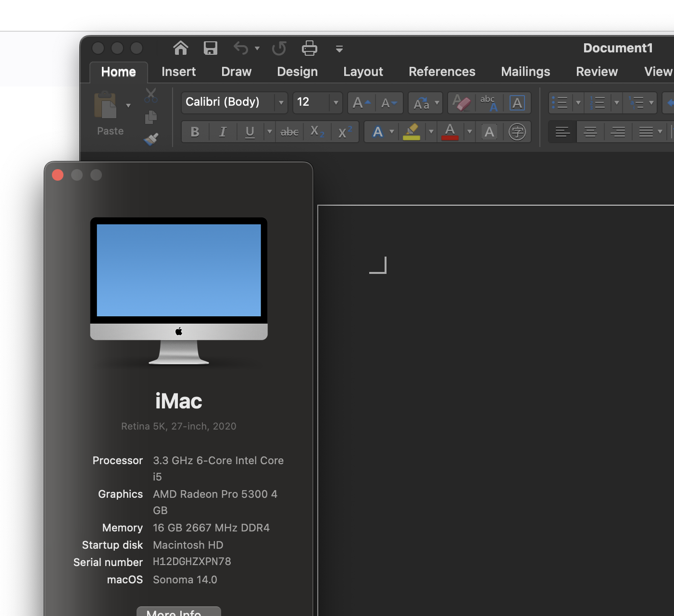Open the font color picker arrow

[470, 132]
